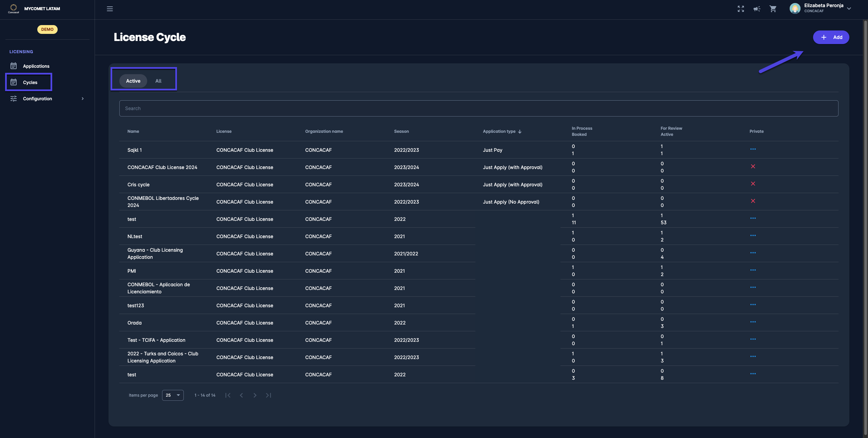
Task: Open user account dropdown chevron
Action: click(x=849, y=9)
